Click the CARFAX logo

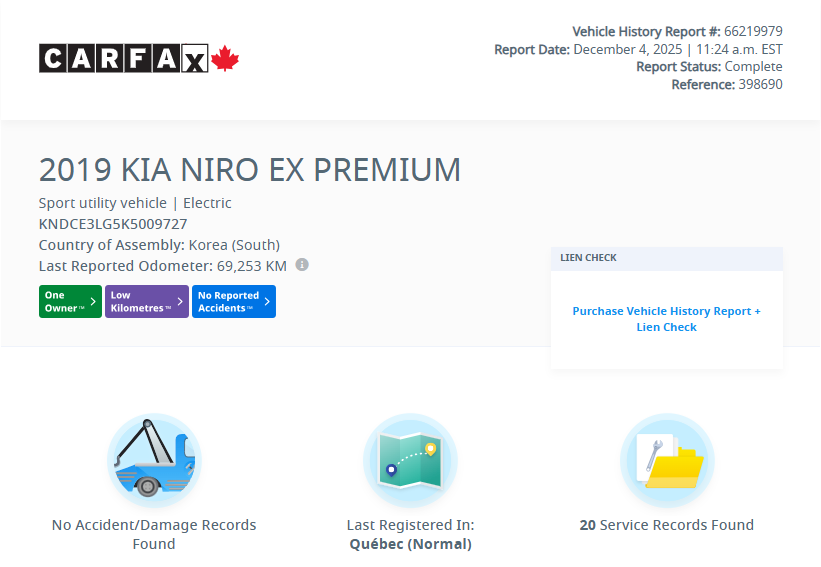pos(124,59)
